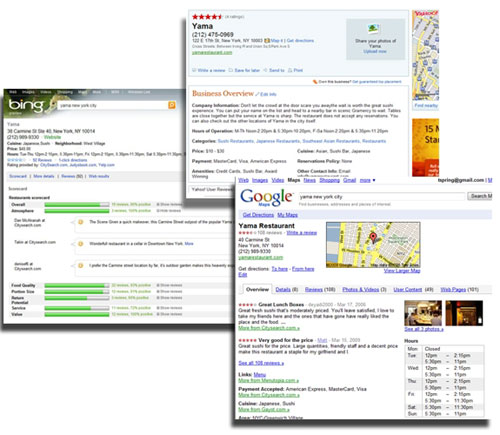This screenshot has height=435, width=500.
Task: Open the Website link in the Bing listing
Action: 52,137
